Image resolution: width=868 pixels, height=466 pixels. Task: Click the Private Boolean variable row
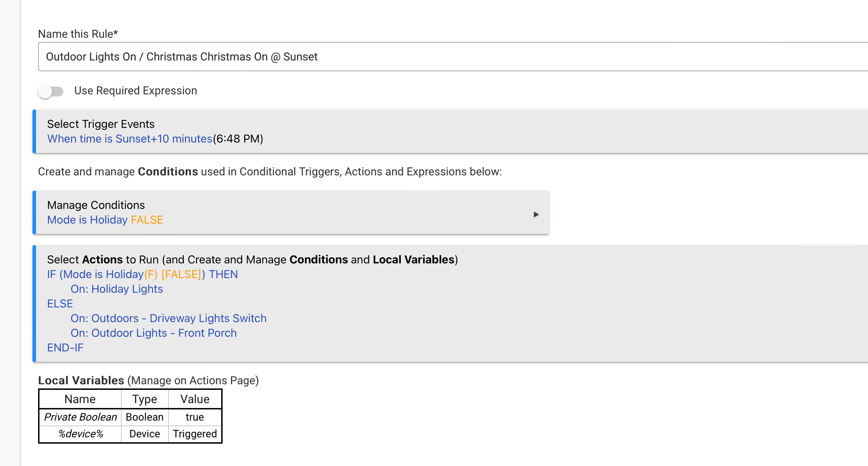point(130,417)
